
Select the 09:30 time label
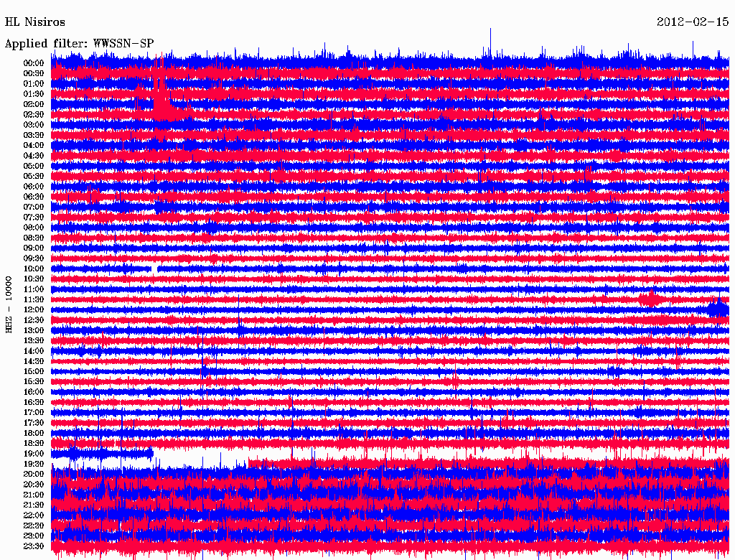click(34, 258)
